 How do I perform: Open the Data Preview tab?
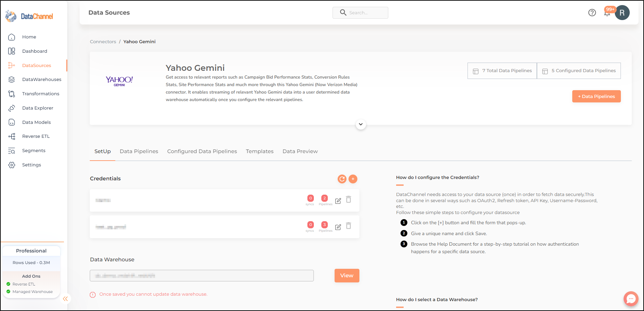click(x=300, y=151)
